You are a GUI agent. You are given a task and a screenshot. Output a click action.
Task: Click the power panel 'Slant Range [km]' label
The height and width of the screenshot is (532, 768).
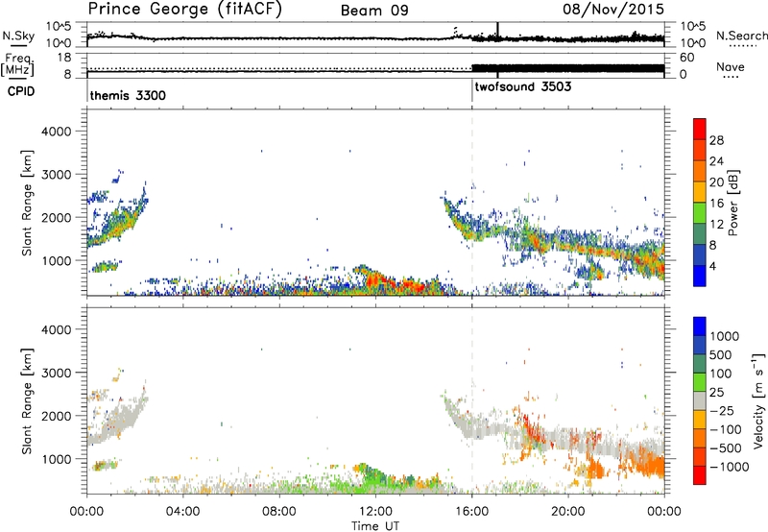click(27, 203)
